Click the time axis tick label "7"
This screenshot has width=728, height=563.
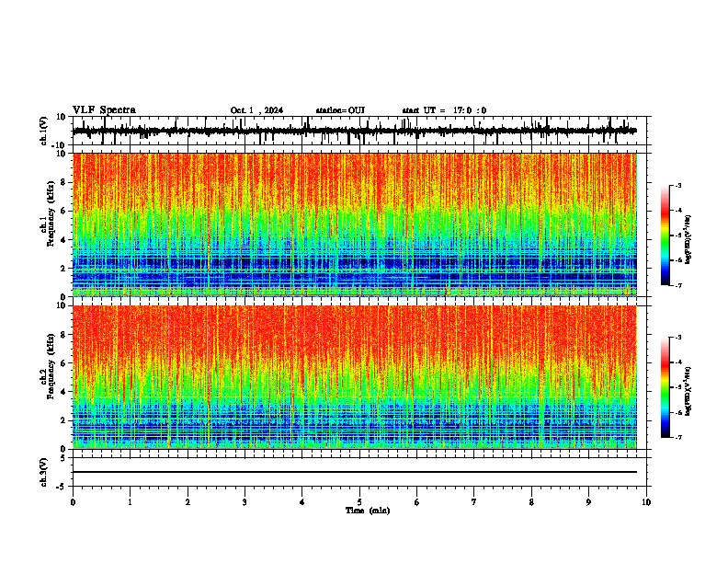click(x=474, y=502)
